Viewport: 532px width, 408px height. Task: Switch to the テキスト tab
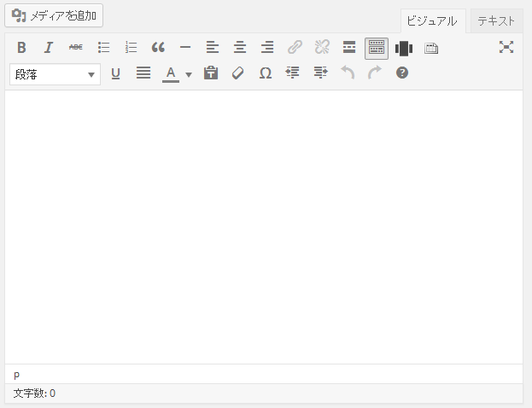496,21
